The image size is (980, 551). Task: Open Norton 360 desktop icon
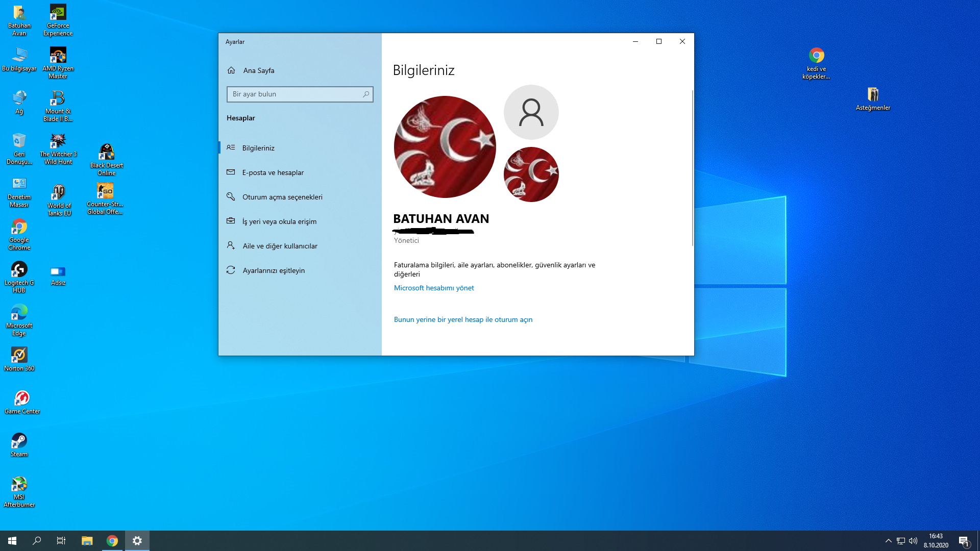(19, 355)
